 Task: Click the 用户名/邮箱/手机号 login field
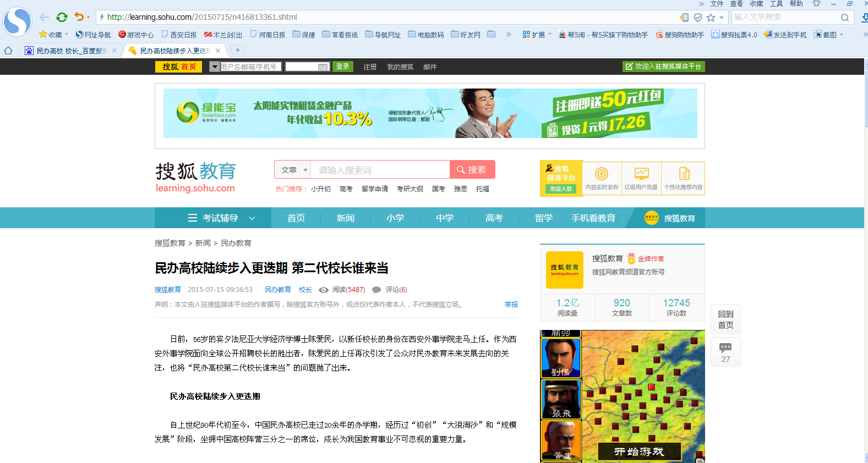click(250, 67)
